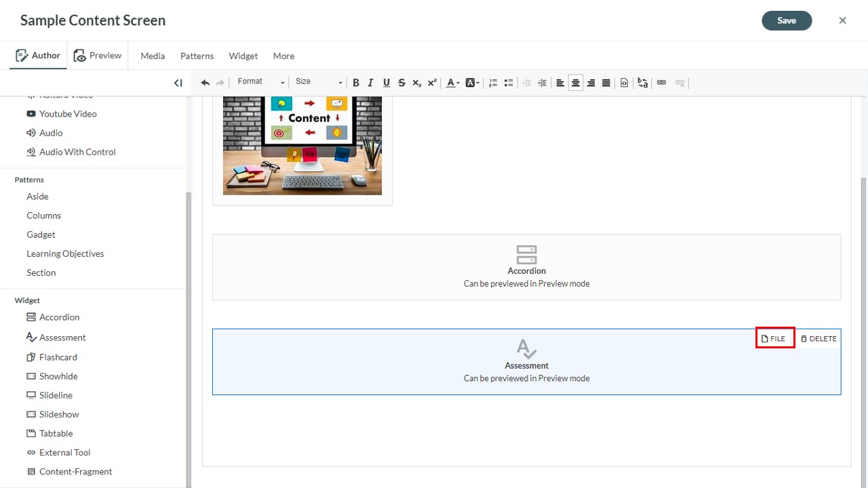Justify the text
The height and width of the screenshot is (488, 868).
tap(606, 83)
